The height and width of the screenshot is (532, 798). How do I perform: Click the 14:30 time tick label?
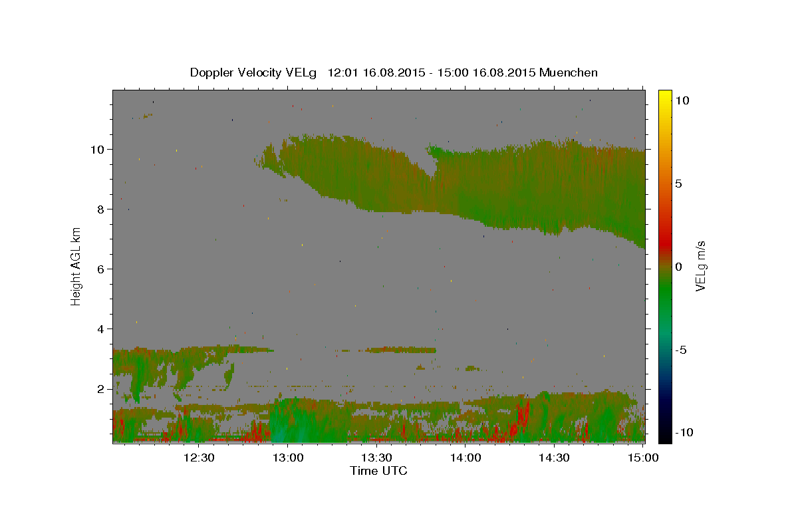(x=554, y=458)
